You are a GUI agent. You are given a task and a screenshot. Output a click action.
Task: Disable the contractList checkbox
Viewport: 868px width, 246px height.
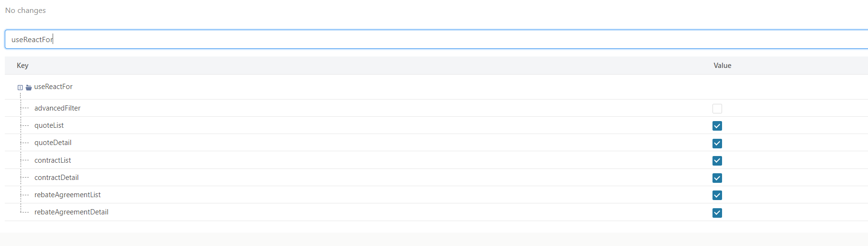[717, 161]
